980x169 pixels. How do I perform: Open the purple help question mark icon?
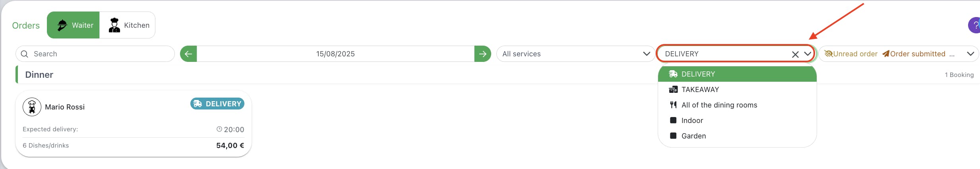point(974,25)
